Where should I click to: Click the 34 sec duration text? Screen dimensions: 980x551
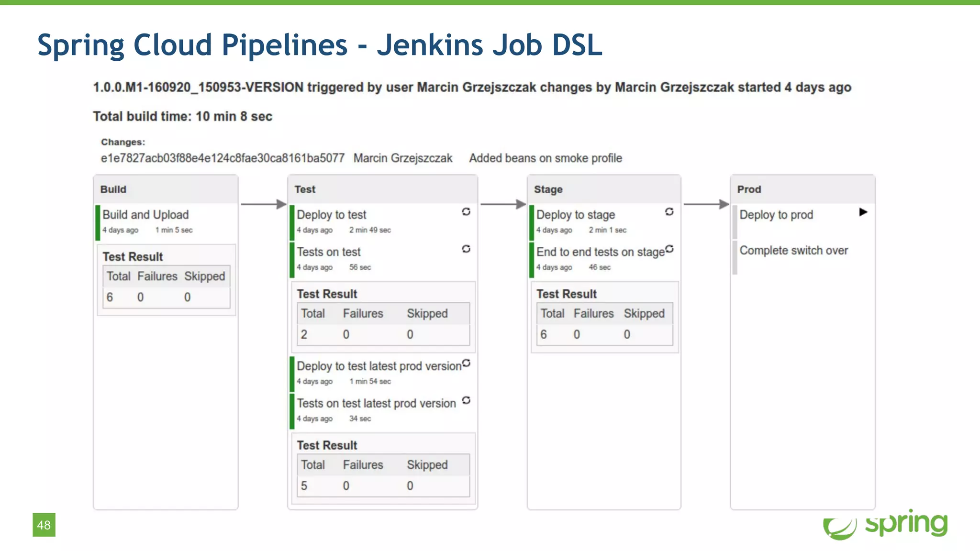click(360, 419)
